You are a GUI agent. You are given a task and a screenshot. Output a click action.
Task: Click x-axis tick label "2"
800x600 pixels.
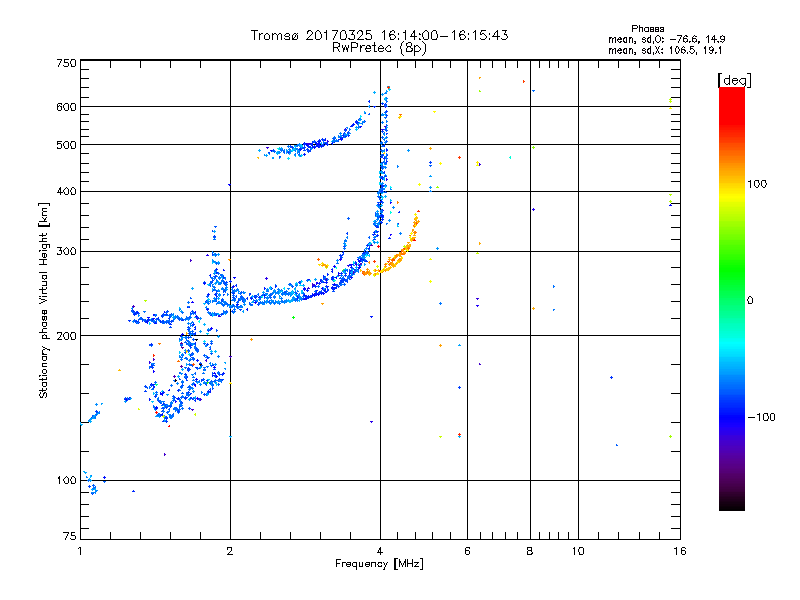click(x=230, y=551)
